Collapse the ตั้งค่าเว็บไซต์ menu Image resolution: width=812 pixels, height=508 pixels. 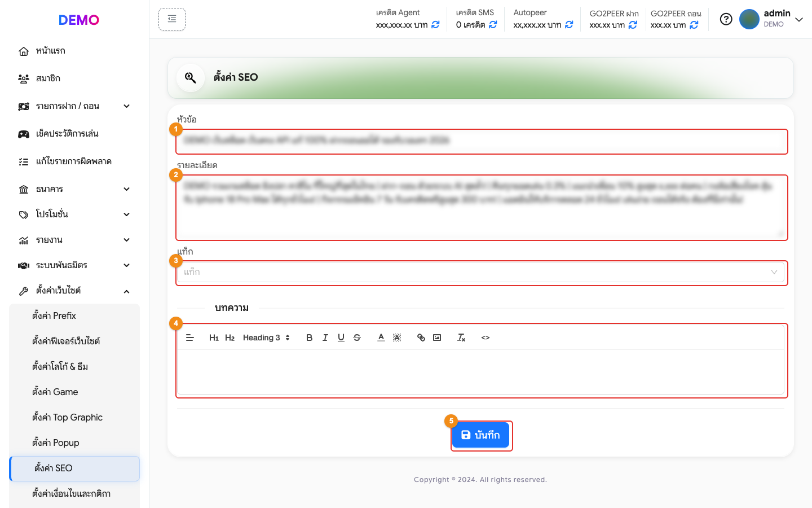pyautogui.click(x=74, y=291)
